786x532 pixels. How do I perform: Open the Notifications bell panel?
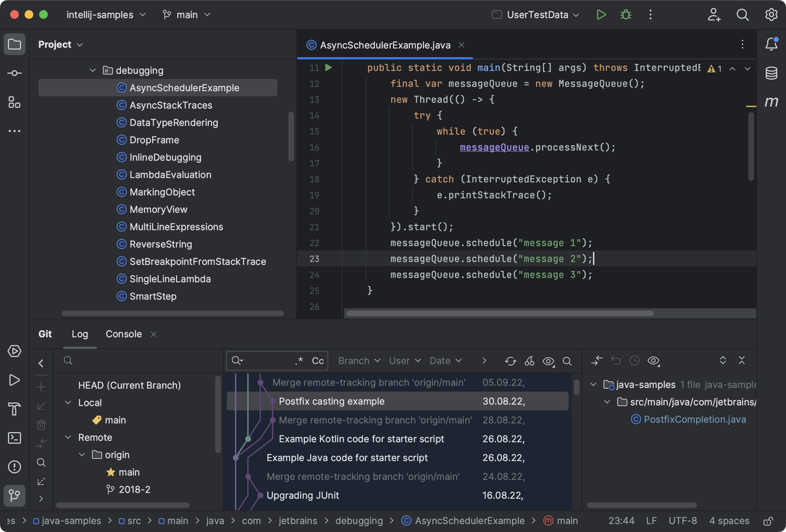(x=771, y=44)
